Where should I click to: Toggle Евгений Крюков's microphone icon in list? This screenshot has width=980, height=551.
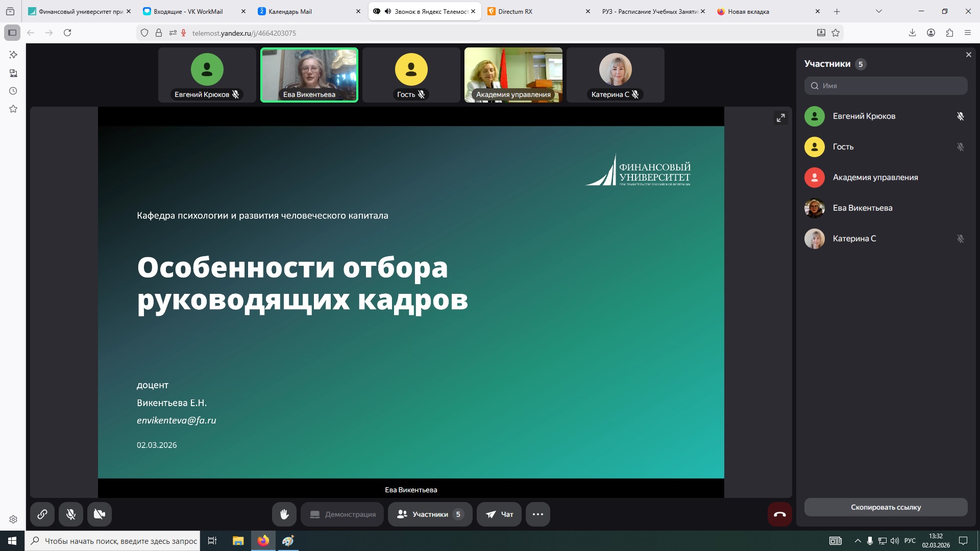tap(960, 116)
